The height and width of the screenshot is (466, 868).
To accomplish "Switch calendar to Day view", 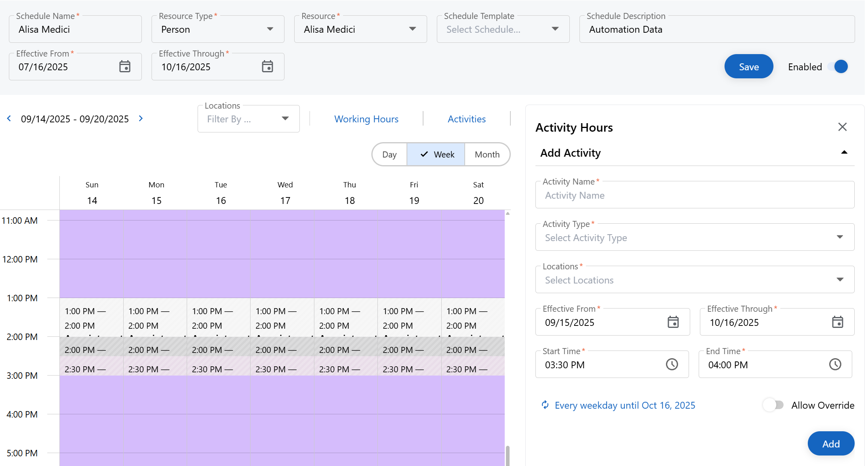I will click(389, 155).
